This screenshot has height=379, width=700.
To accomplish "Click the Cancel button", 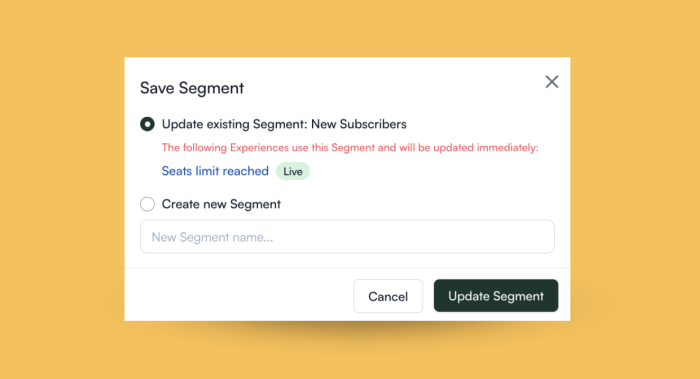I will (388, 296).
